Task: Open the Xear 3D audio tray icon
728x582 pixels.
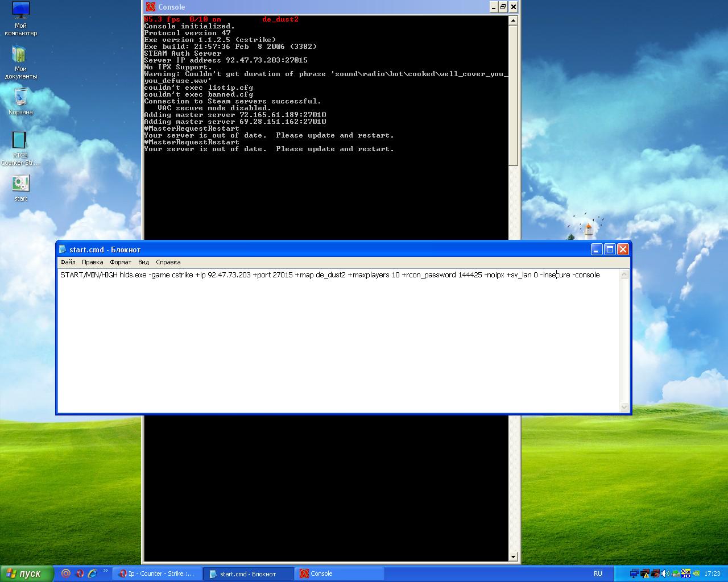Action: tap(686, 573)
